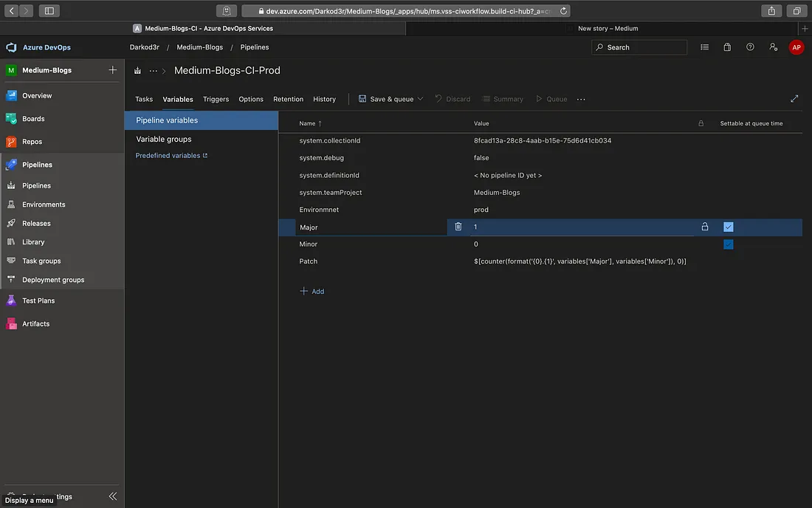Viewport: 812px width, 508px height.
Task: Click the Queue button
Action: coord(551,99)
